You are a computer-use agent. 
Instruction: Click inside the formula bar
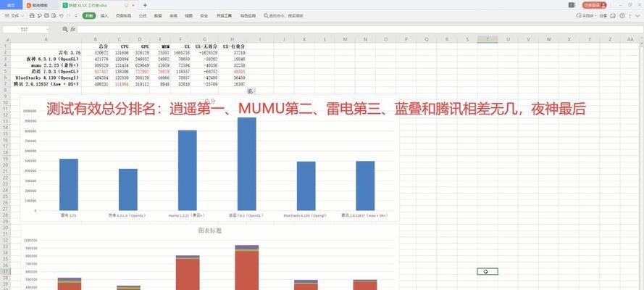point(360,30)
